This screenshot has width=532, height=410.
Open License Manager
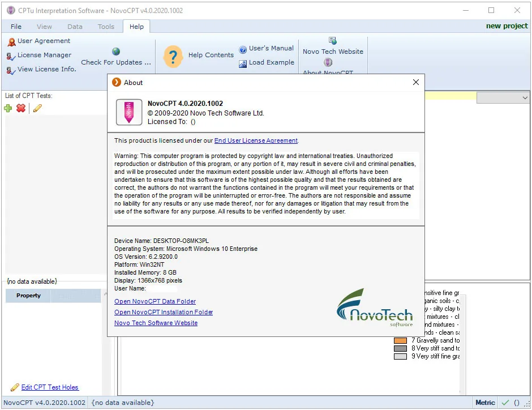[39, 55]
